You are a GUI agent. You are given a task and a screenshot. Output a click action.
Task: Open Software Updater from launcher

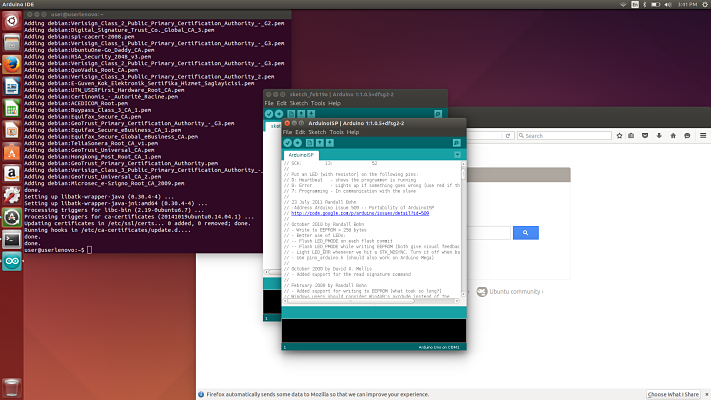coord(12,218)
